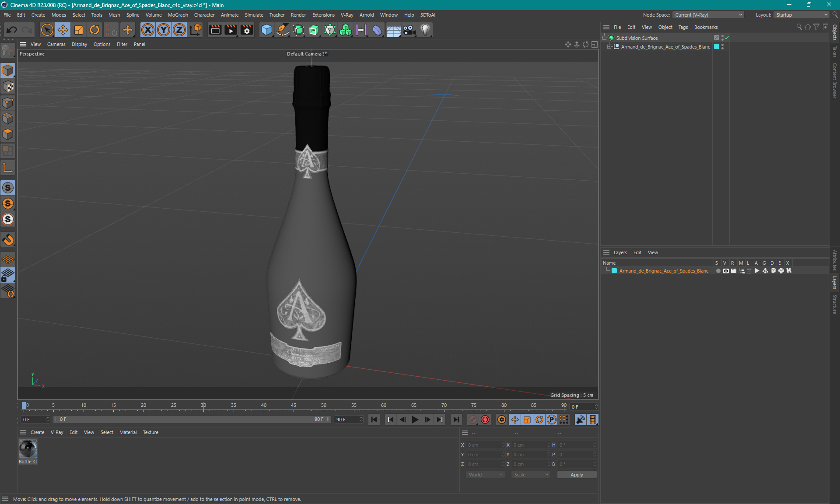Open viewport Cameras menu
The width and height of the screenshot is (840, 504).
click(x=56, y=44)
